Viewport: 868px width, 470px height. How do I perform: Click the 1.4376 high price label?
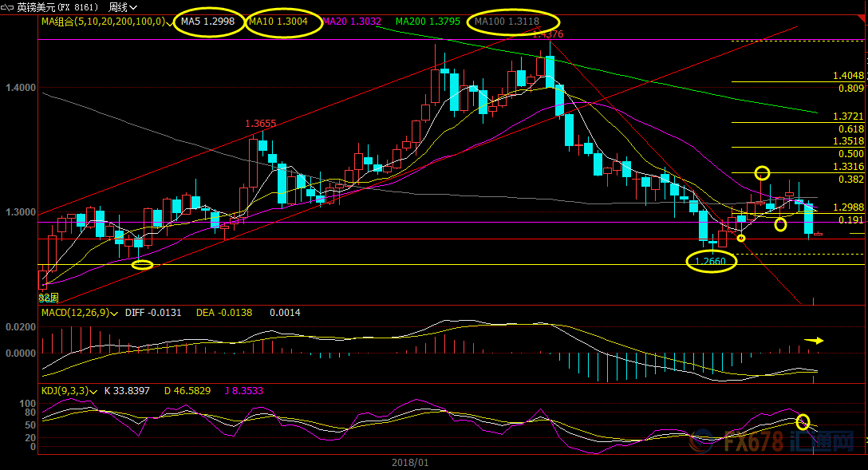pyautogui.click(x=547, y=34)
